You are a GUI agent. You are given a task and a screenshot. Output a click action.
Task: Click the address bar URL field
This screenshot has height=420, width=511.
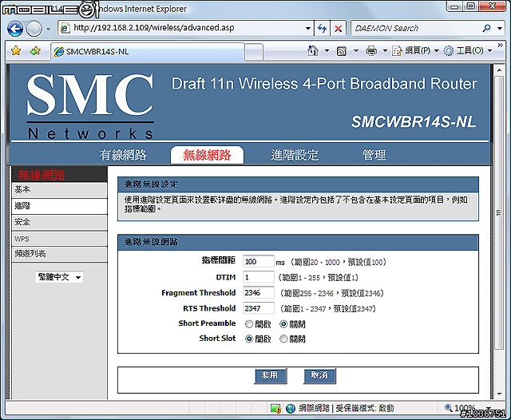coord(186,28)
